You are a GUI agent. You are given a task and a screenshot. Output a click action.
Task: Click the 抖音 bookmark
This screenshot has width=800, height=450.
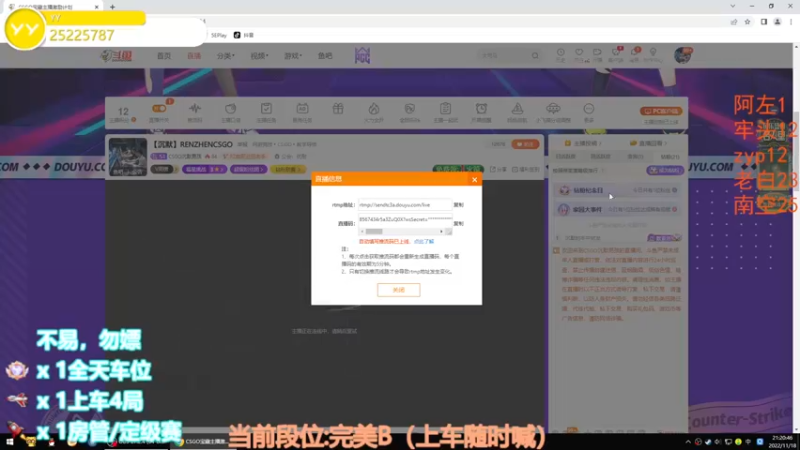[244, 35]
